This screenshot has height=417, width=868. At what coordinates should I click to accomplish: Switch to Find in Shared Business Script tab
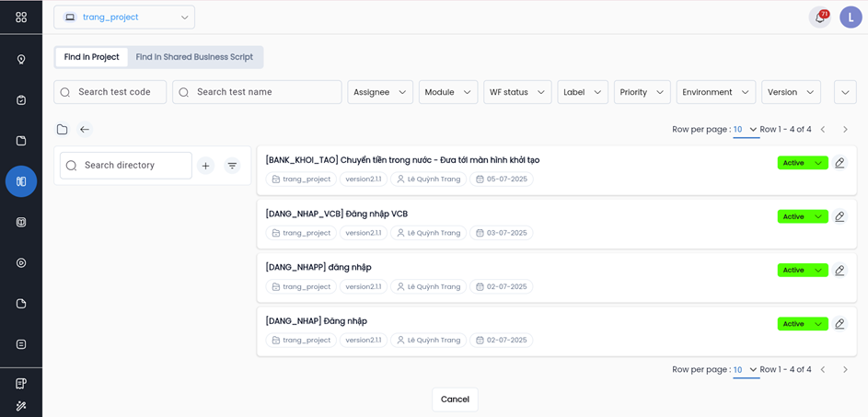coord(194,57)
